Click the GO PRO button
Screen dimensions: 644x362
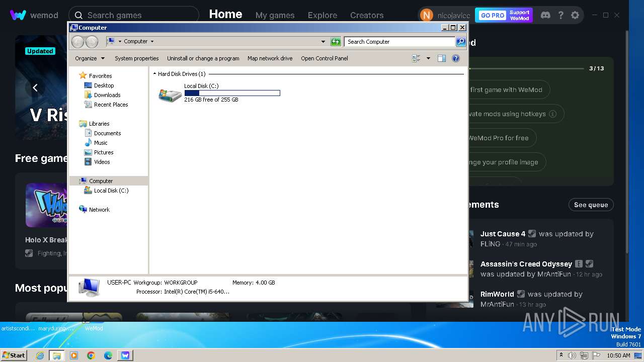(493, 15)
